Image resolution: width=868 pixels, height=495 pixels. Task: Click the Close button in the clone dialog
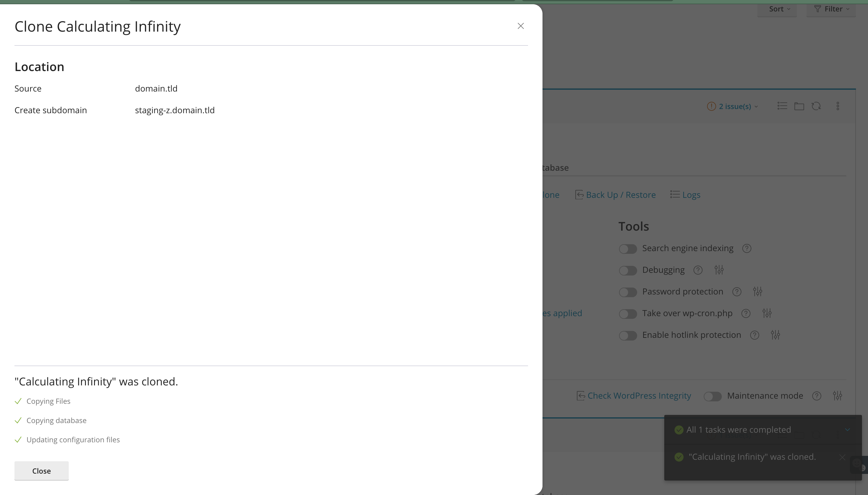point(42,471)
